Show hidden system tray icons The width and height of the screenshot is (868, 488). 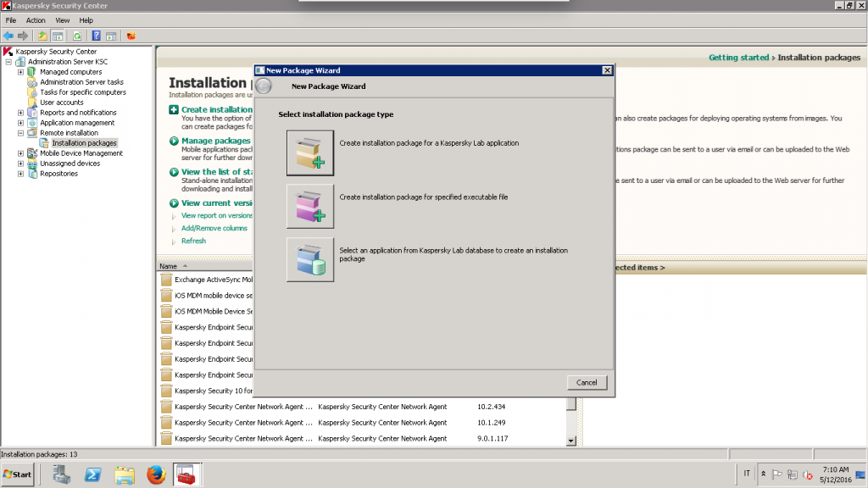[x=764, y=474]
